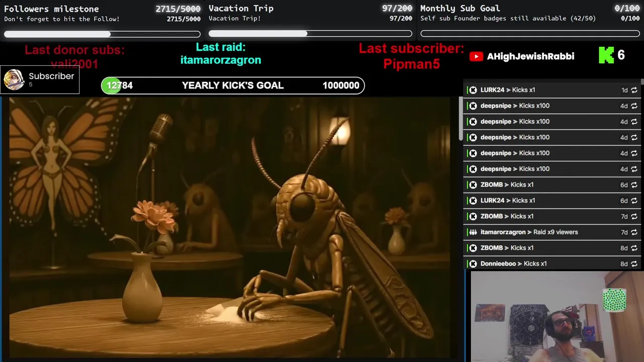Select ZBOMB Kicks x1 6d row text
644x362 pixels.
(507, 185)
